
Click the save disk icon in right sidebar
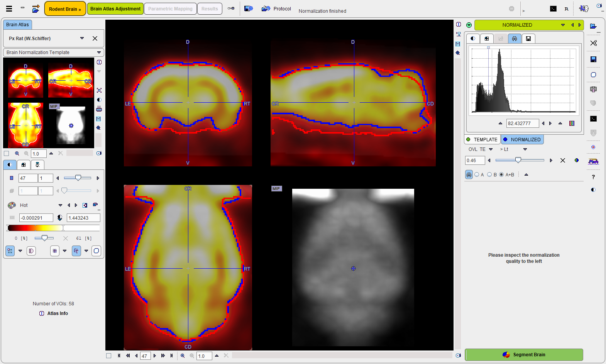click(x=593, y=59)
